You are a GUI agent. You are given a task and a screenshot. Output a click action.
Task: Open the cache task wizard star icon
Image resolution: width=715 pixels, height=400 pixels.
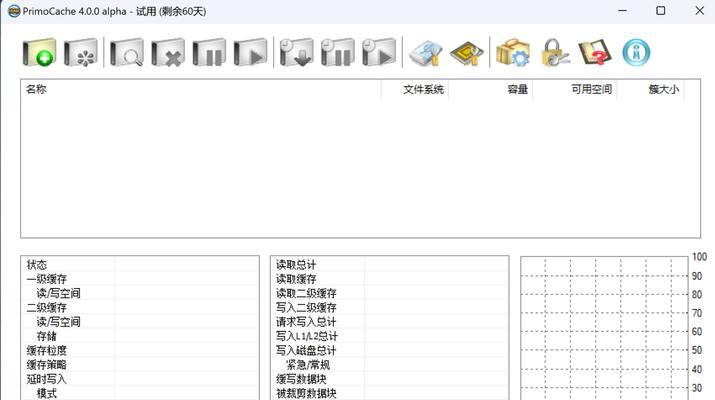pyautogui.click(x=81, y=52)
